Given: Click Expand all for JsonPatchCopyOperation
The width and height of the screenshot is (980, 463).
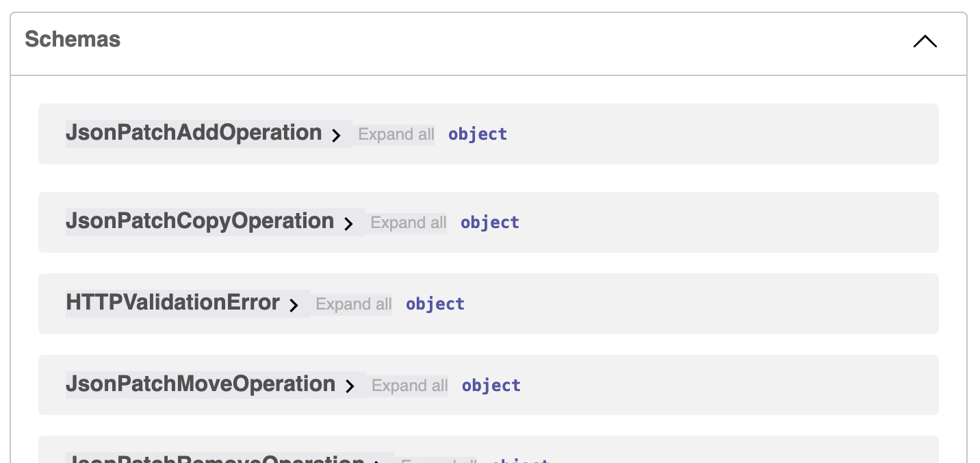Looking at the screenshot, I should pos(409,223).
